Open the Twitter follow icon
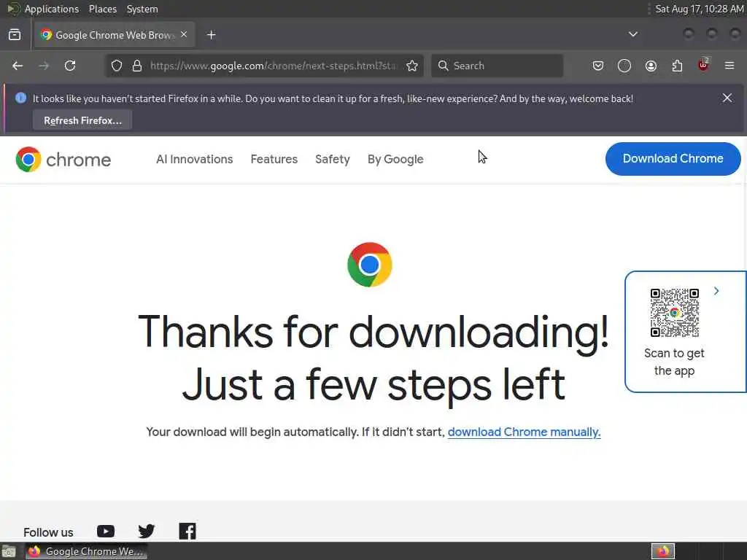Viewport: 747px width, 560px height. (146, 531)
